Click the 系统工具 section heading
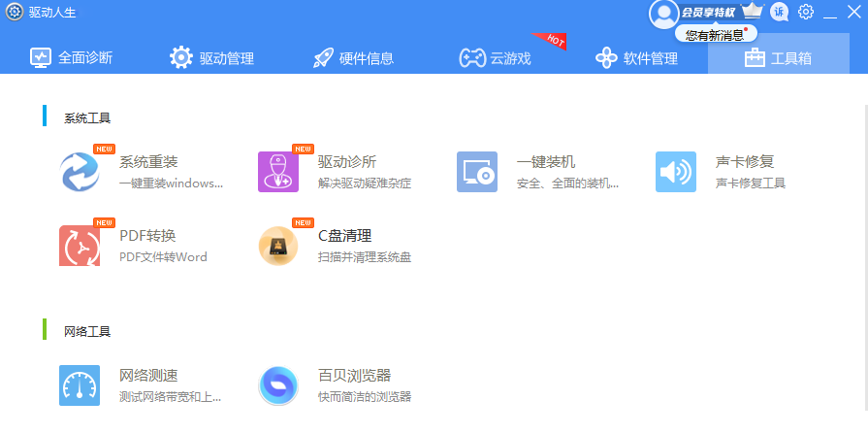This screenshot has height=434, width=868. pyautogui.click(x=87, y=118)
